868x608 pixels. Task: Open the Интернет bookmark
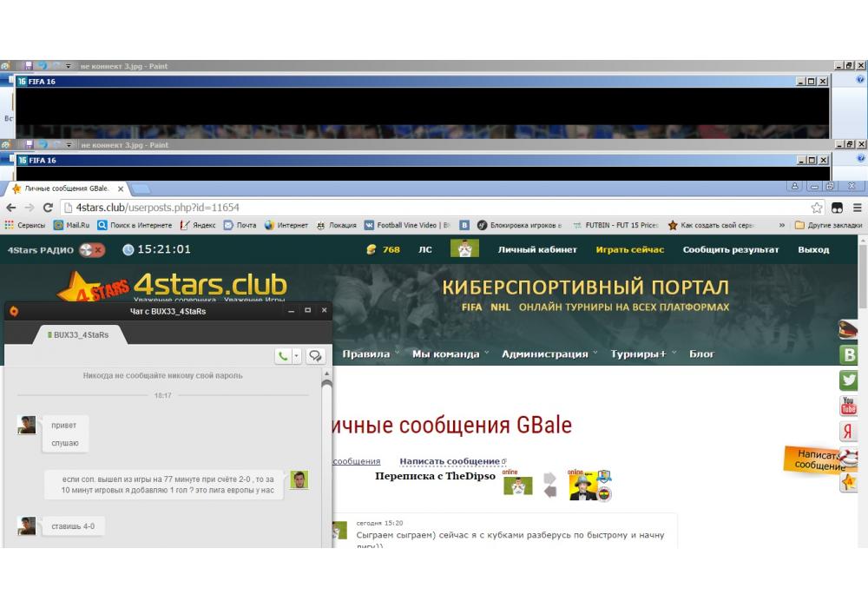286,225
